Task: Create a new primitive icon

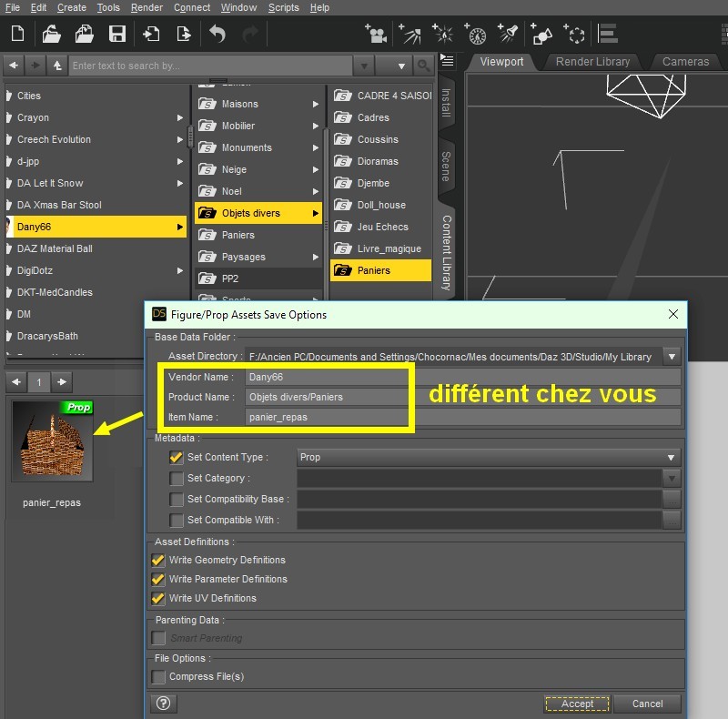Action: point(541,34)
